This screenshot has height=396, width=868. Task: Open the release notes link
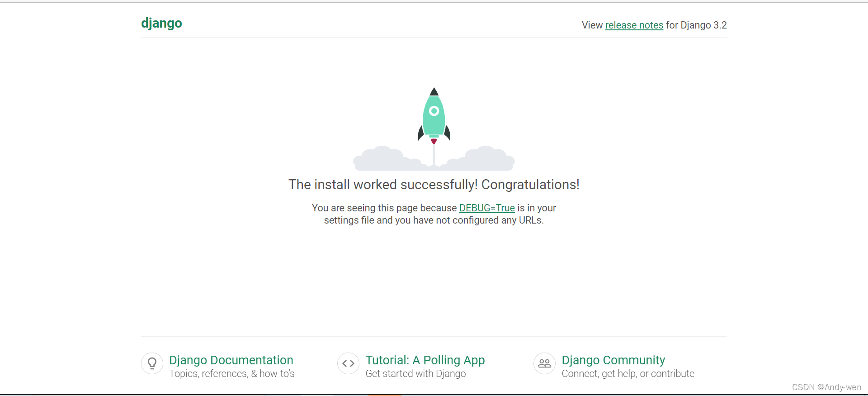click(634, 25)
